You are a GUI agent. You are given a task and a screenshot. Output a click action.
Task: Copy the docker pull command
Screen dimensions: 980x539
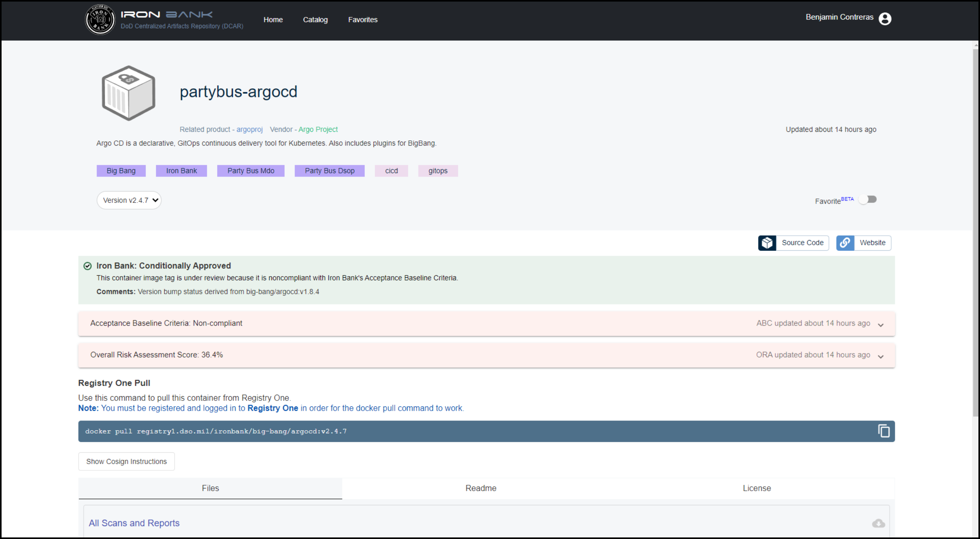click(x=884, y=431)
